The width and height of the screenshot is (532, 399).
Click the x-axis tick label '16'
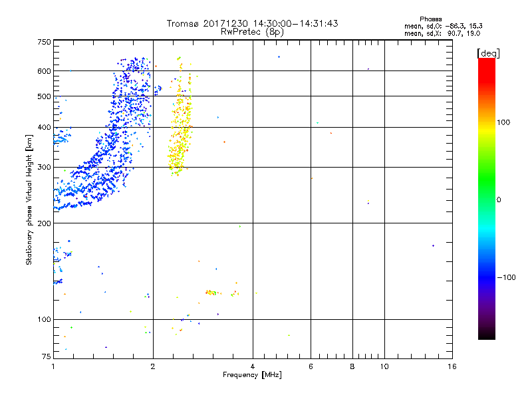point(452,366)
